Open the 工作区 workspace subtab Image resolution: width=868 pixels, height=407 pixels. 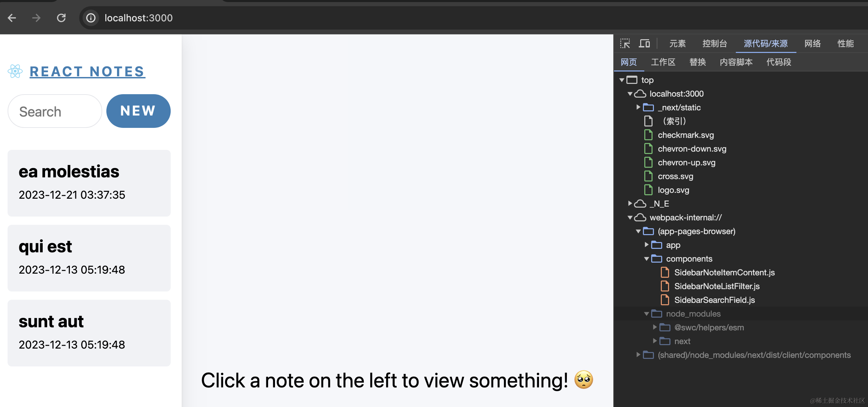coord(663,62)
